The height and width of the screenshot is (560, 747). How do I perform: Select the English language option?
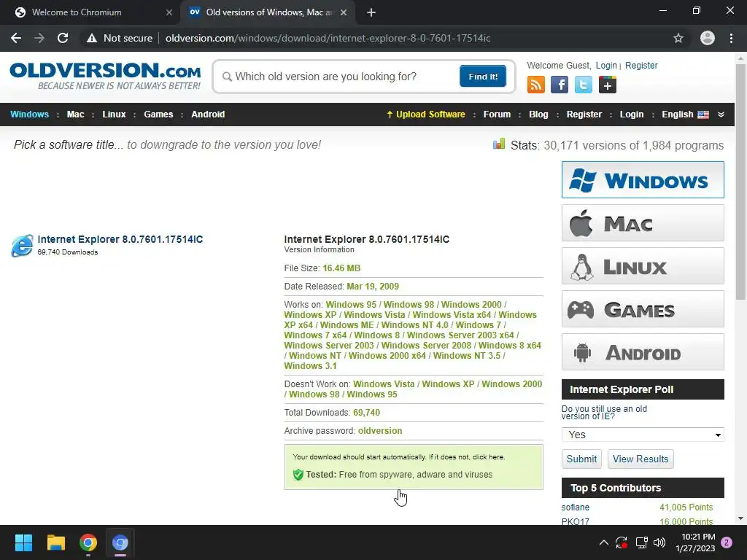(685, 114)
